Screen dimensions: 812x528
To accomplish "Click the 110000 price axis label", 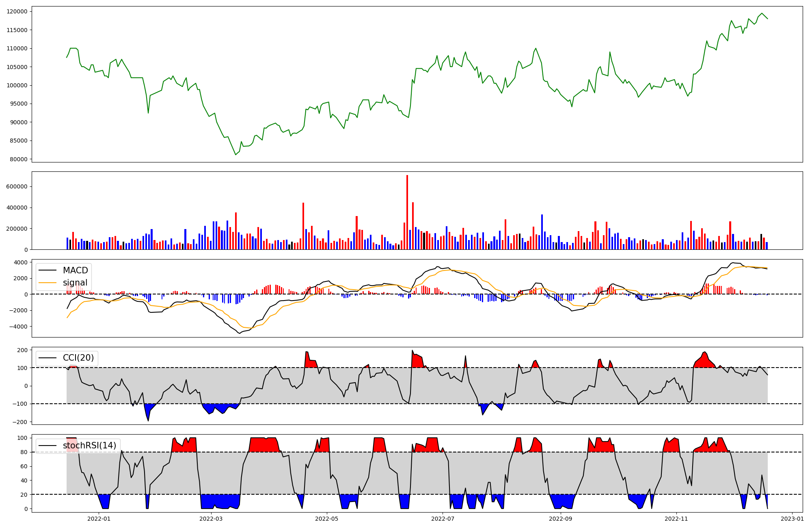I will pyautogui.click(x=17, y=48).
